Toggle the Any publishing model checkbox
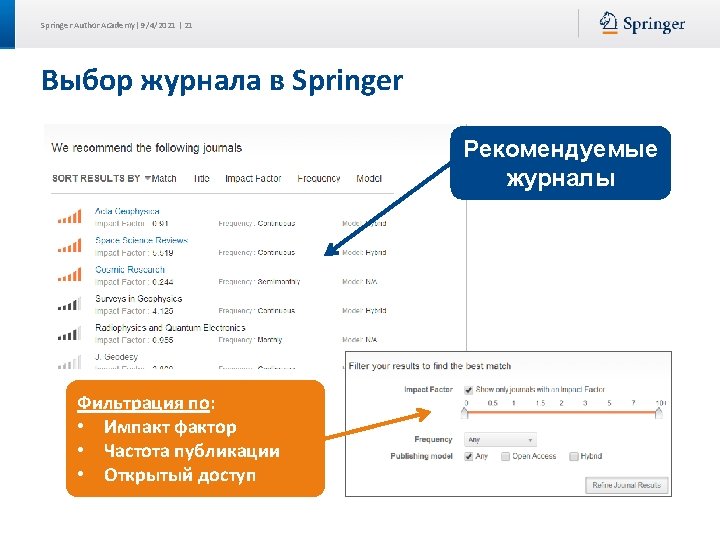Screen dimensions: 720x540 (x=468, y=456)
